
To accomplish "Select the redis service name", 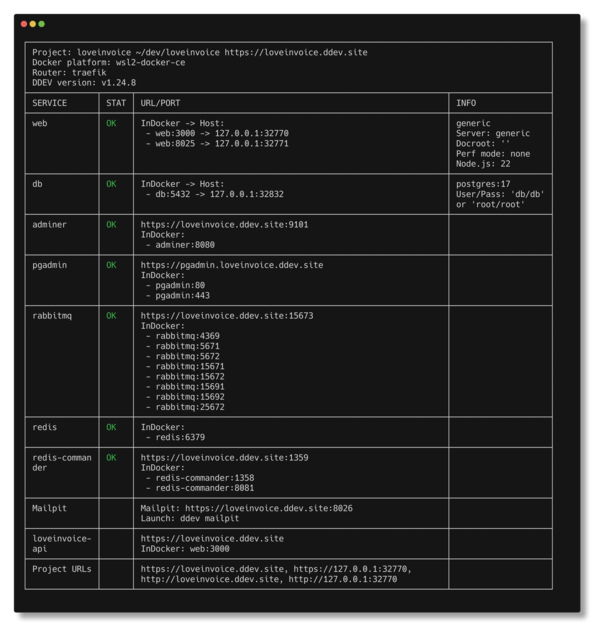I will point(44,427).
